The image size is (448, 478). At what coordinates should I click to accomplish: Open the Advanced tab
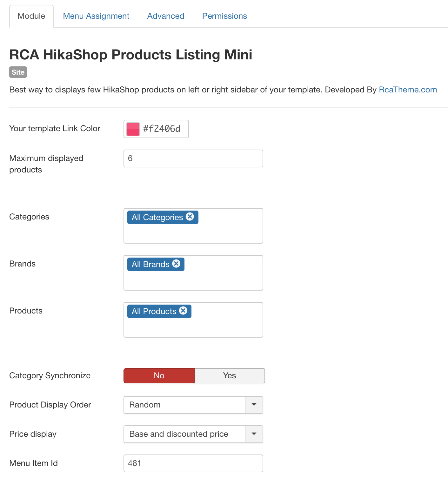click(x=166, y=16)
